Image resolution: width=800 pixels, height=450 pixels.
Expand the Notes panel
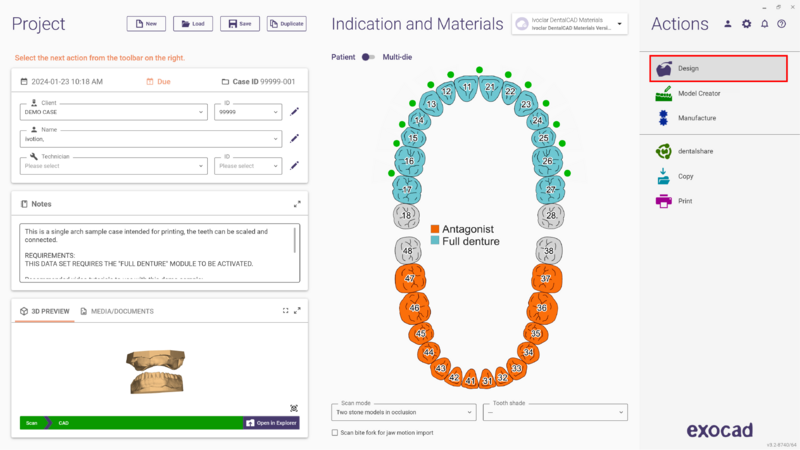coord(297,204)
